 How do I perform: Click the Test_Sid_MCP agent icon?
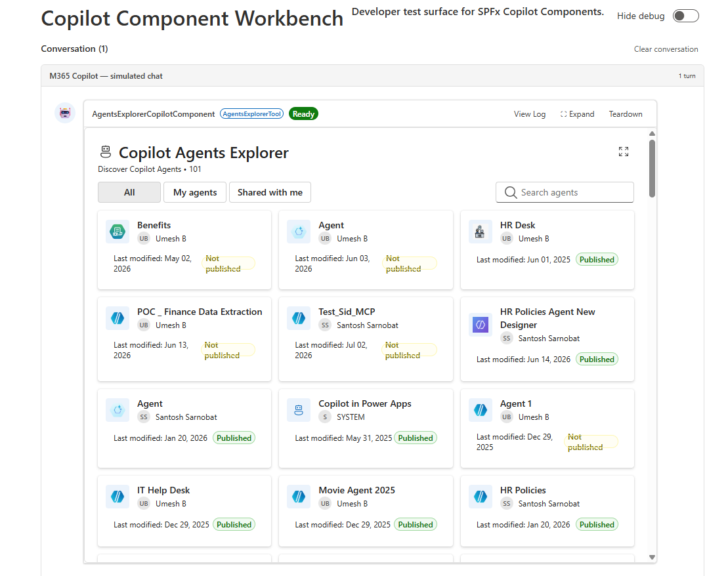[x=299, y=318]
